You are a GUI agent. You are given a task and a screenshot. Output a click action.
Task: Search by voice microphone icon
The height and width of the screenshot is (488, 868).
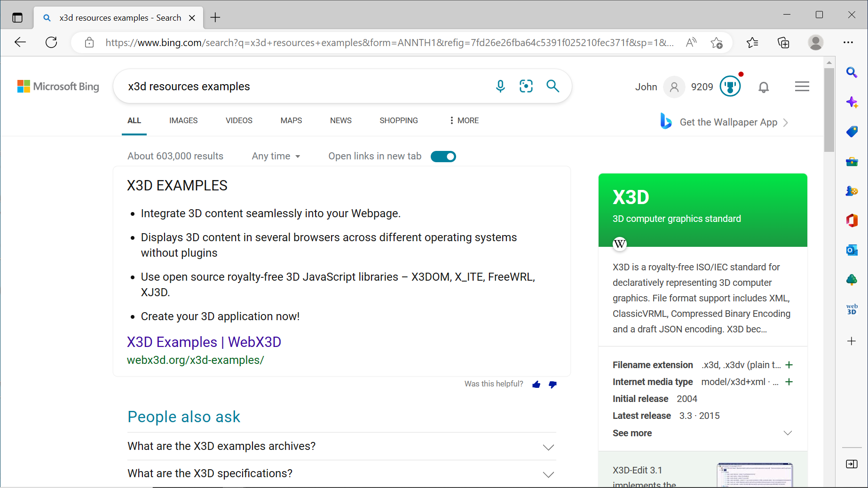tap(500, 86)
